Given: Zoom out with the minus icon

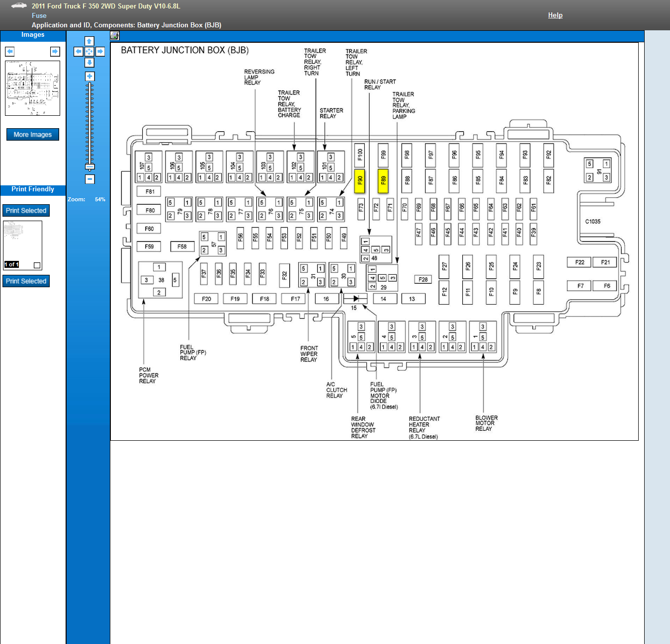Looking at the screenshot, I should tap(90, 179).
